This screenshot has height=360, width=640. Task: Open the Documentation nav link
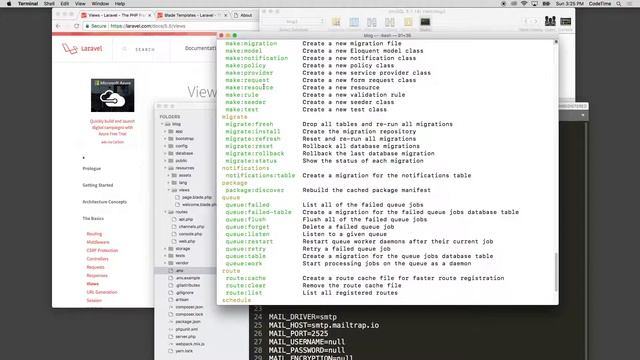click(x=200, y=48)
